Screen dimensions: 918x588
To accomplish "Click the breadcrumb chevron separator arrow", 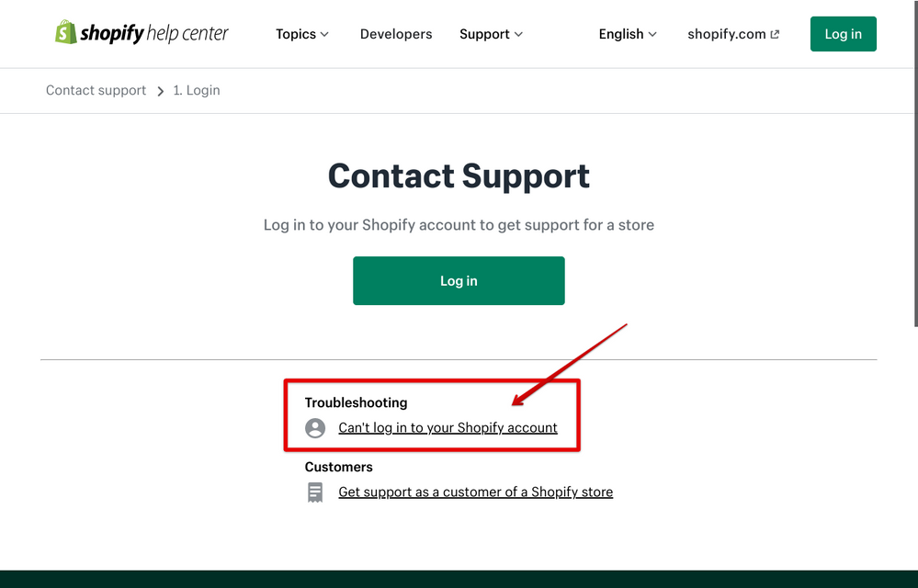I will pos(160,91).
